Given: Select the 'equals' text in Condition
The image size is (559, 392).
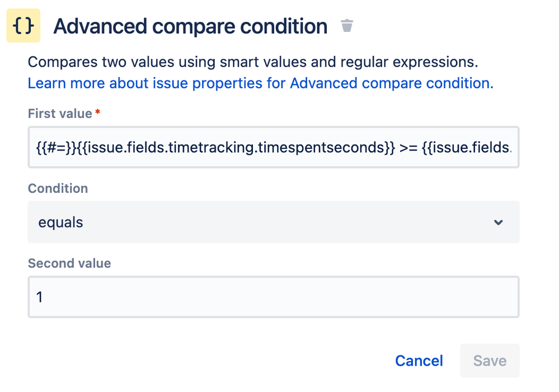Looking at the screenshot, I should (x=60, y=222).
